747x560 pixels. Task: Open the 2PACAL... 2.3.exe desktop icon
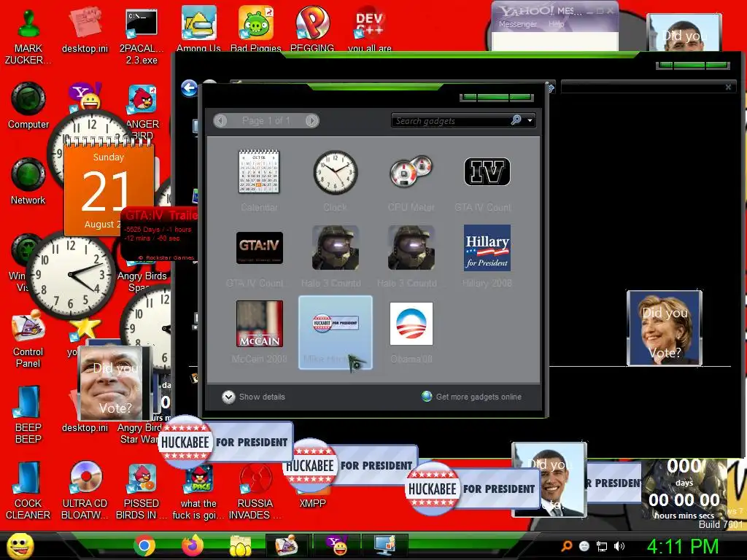(142, 36)
